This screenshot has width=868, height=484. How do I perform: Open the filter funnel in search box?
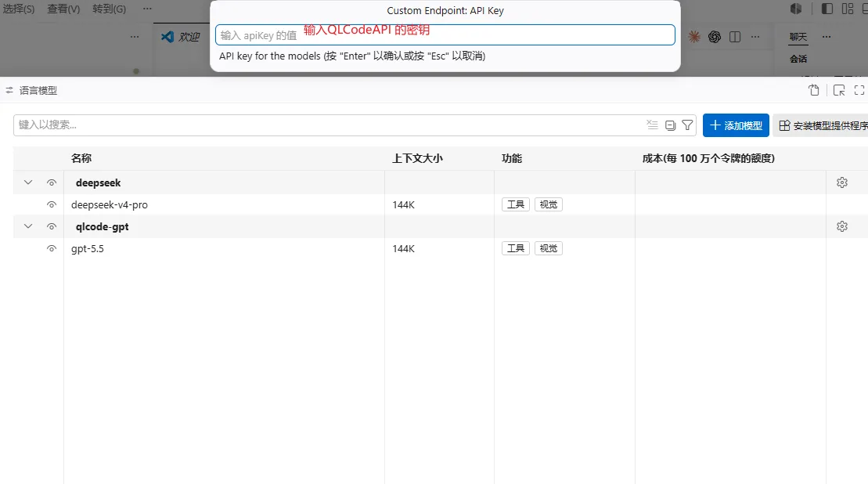pyautogui.click(x=687, y=125)
